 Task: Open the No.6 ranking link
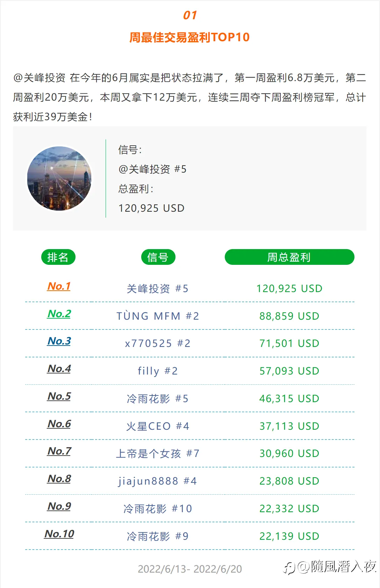[59, 424]
